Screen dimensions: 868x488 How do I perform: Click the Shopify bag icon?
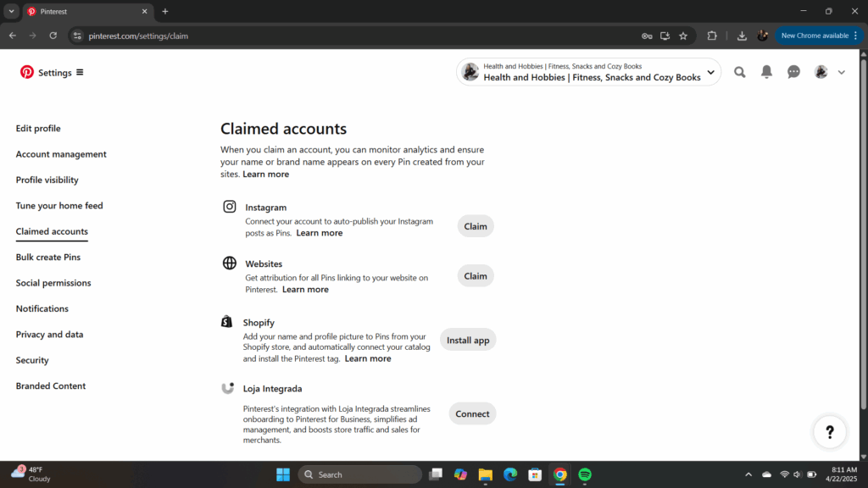(227, 321)
